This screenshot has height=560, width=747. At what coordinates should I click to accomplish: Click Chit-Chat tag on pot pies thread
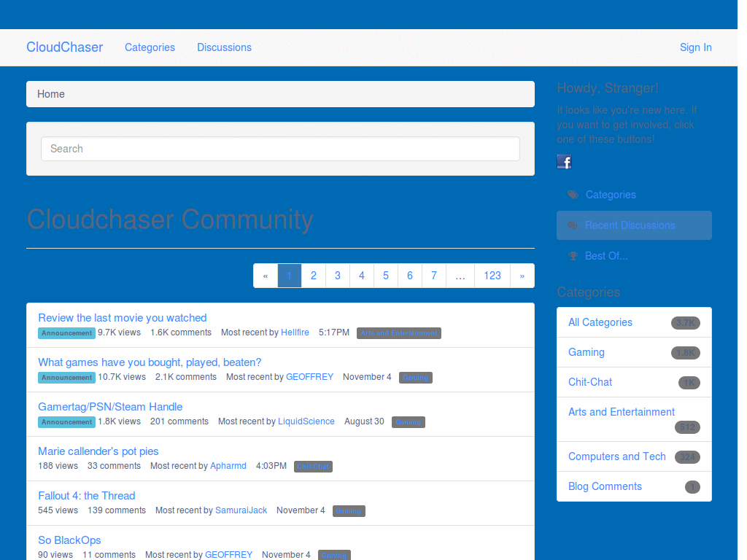pos(313,467)
